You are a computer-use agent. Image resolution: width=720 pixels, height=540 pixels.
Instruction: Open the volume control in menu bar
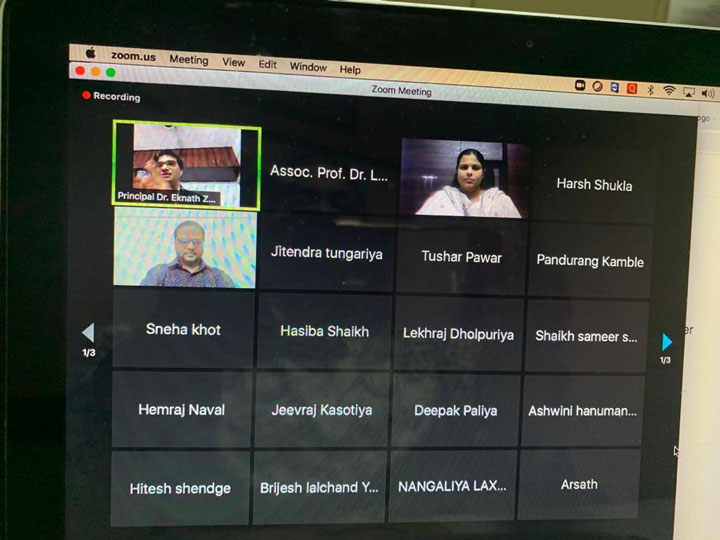708,93
